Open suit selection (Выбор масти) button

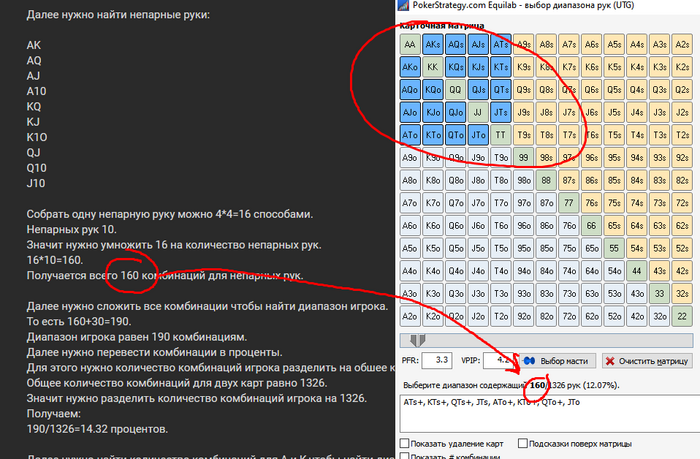(x=559, y=361)
